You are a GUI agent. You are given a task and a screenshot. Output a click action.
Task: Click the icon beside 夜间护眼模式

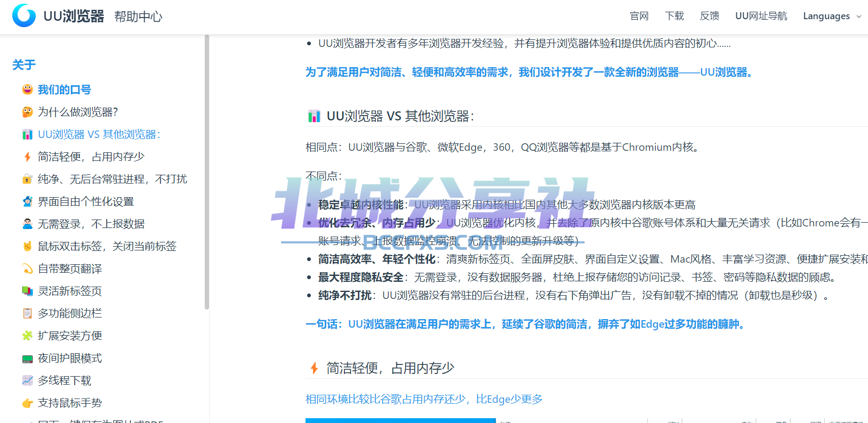pos(27,358)
